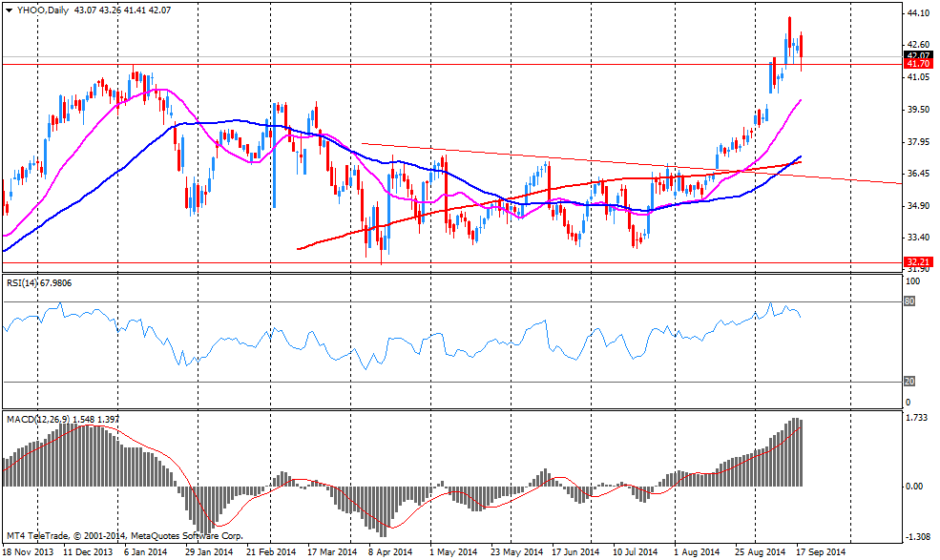Screen dimensions: 940x560
Task: Open the chart dropdown triangle beside YHOO,Daily
Action: point(9,10)
